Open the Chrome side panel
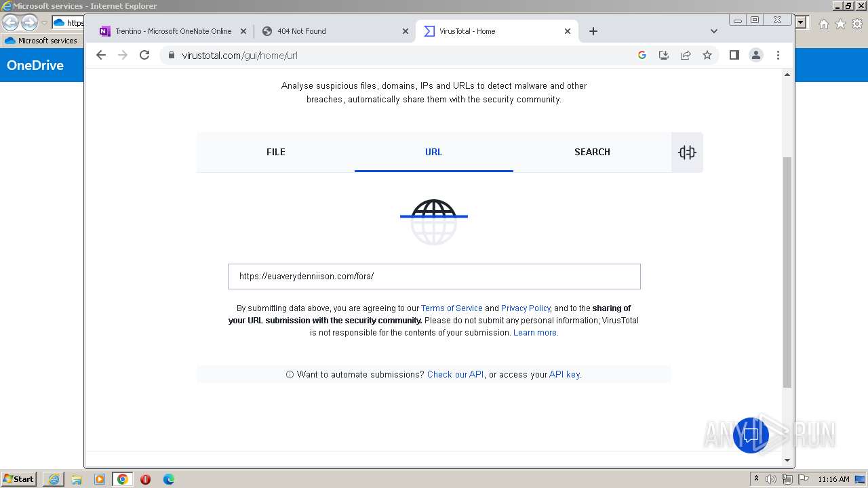Viewport: 868px width, 488px height. tap(734, 55)
